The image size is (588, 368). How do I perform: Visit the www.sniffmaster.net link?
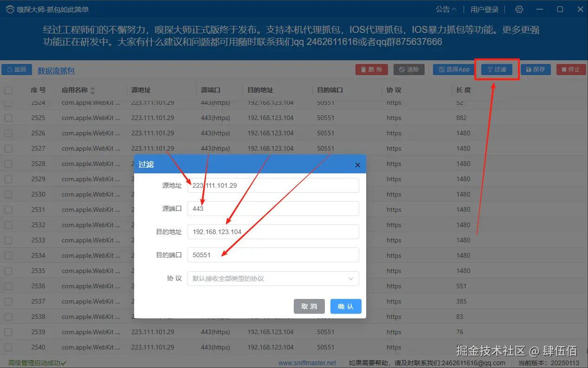(x=308, y=363)
